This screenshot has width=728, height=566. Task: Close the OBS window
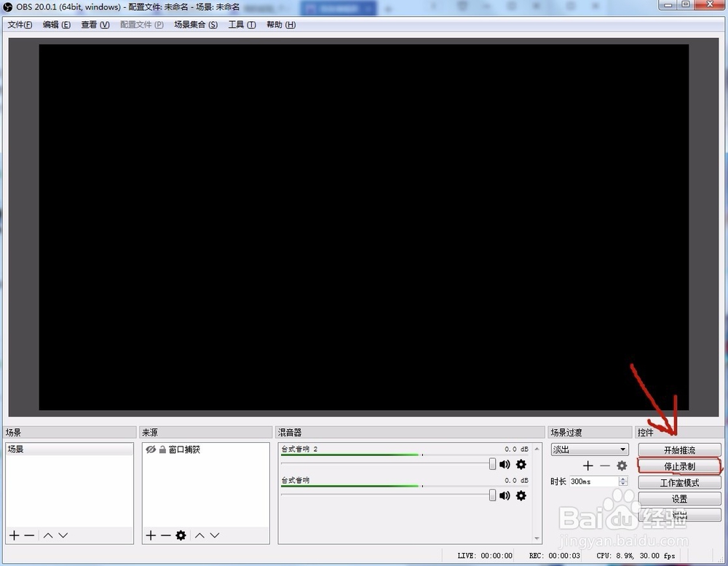(710, 4)
